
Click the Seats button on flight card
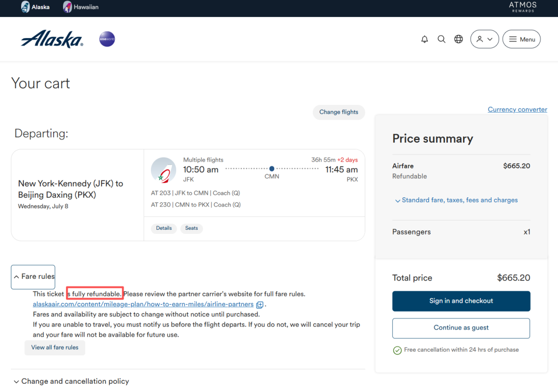tap(191, 228)
